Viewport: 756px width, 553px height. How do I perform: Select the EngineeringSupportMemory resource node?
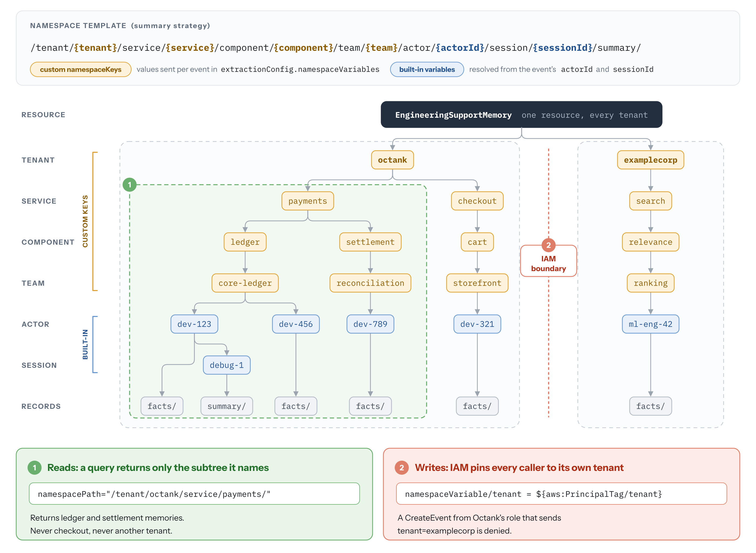(x=521, y=114)
